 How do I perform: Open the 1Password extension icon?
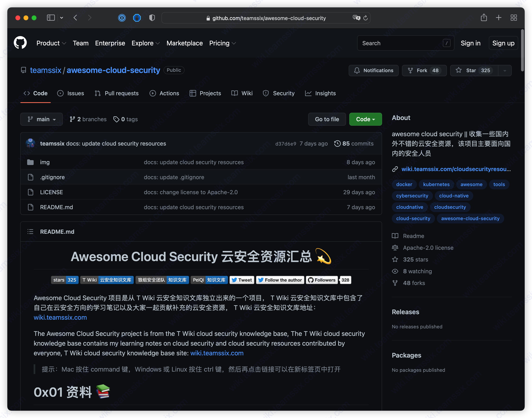(x=122, y=18)
